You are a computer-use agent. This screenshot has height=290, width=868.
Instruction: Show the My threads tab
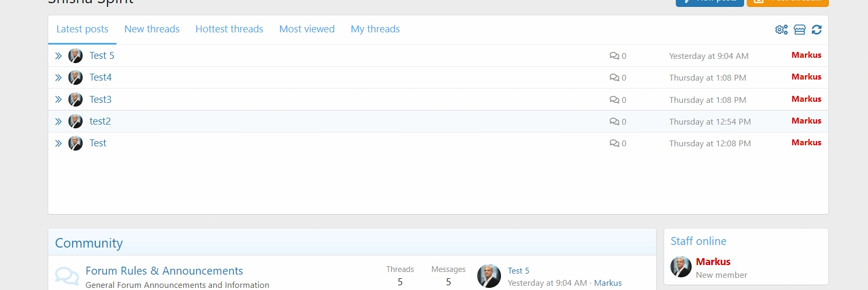coord(375,29)
